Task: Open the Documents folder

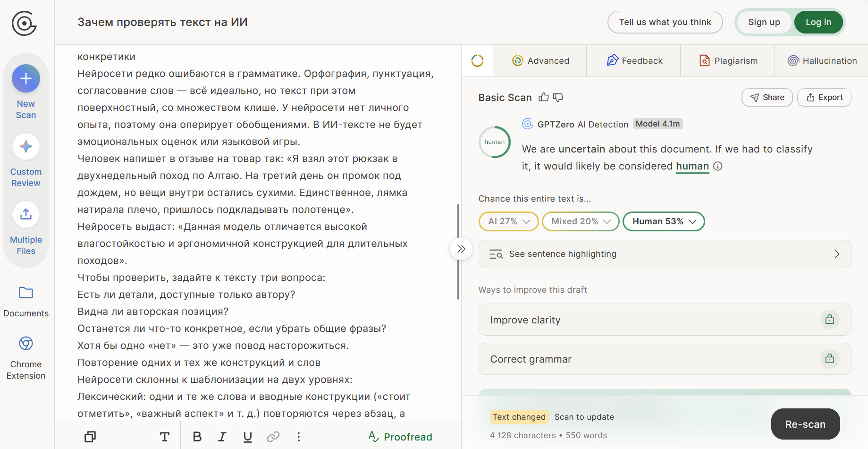Action: coord(26,302)
